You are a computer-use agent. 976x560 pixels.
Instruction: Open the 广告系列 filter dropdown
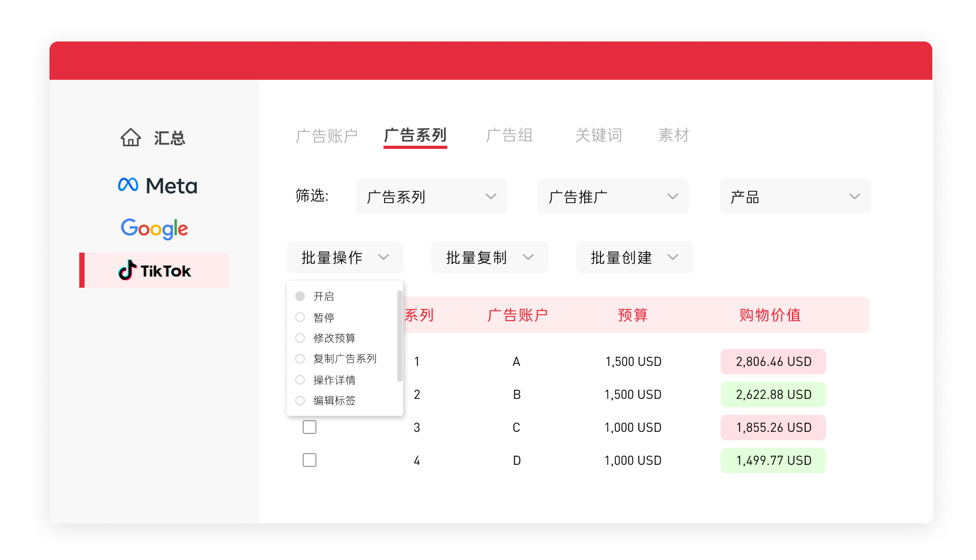point(431,196)
